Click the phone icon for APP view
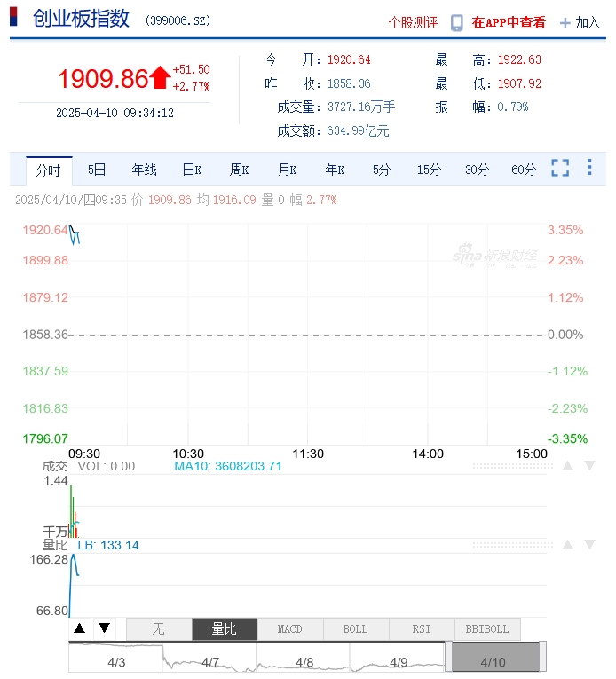 pyautogui.click(x=456, y=23)
